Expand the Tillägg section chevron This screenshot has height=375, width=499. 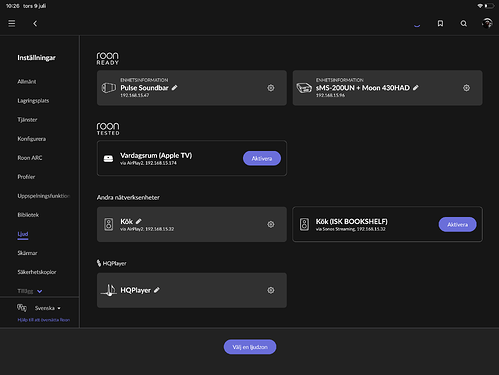[x=40, y=291]
